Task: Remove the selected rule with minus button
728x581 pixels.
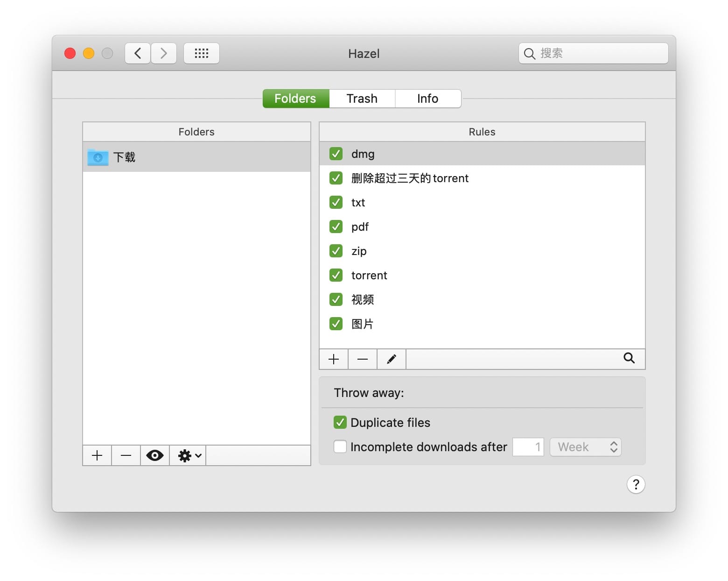Action: tap(363, 359)
